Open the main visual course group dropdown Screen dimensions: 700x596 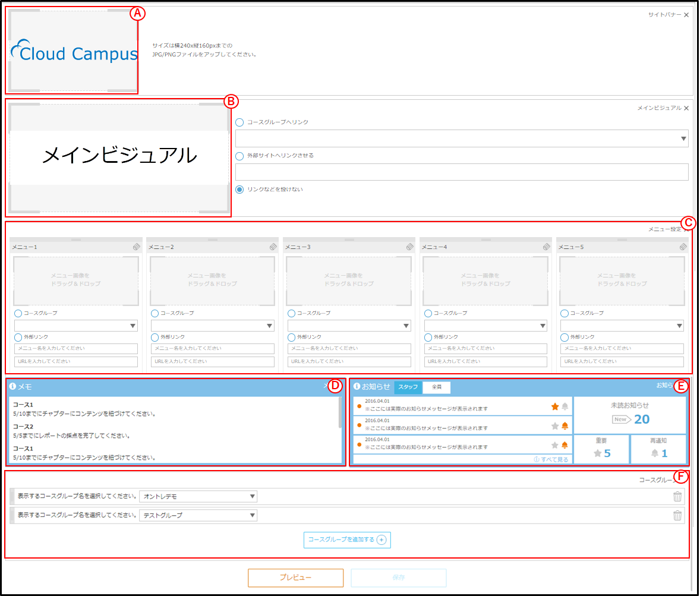(x=462, y=138)
